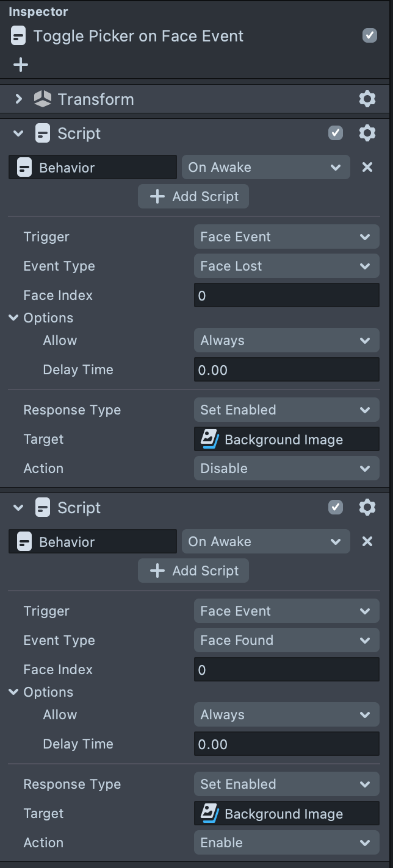Remove Behavior script in the second Script component
Image resolution: width=393 pixels, height=868 pixels.
click(367, 541)
